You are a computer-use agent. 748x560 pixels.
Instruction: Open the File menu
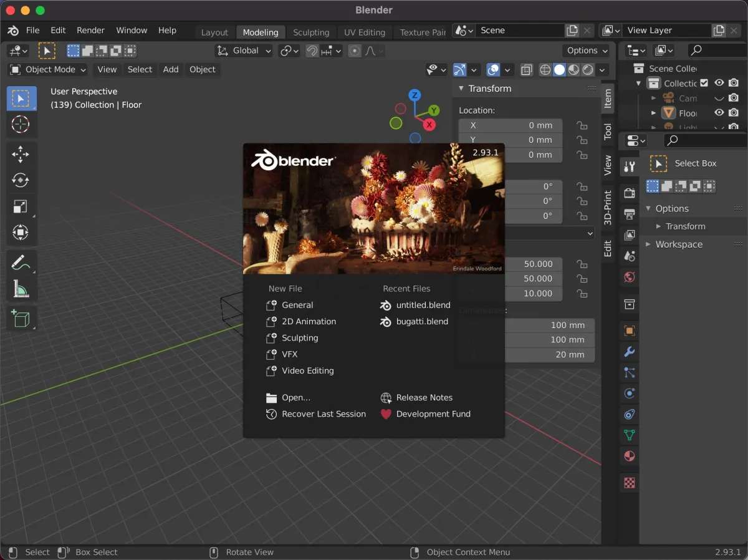coord(32,31)
